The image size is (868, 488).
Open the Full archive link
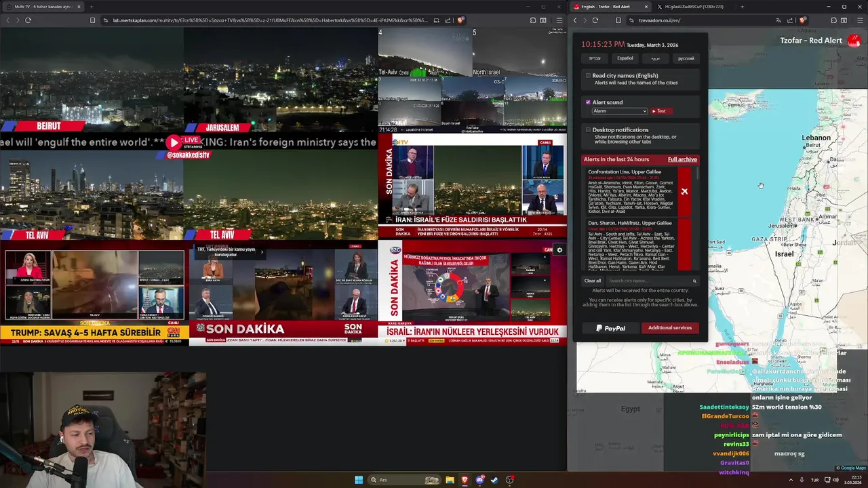tap(682, 159)
